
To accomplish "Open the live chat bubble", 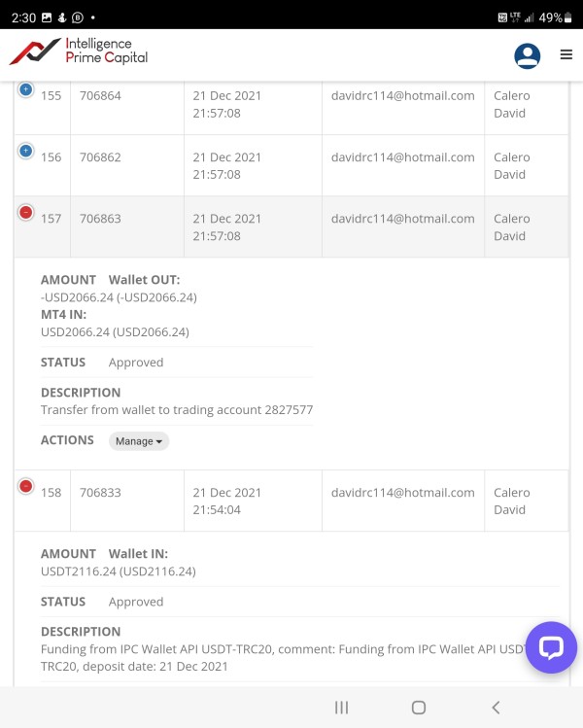I will click(x=551, y=647).
